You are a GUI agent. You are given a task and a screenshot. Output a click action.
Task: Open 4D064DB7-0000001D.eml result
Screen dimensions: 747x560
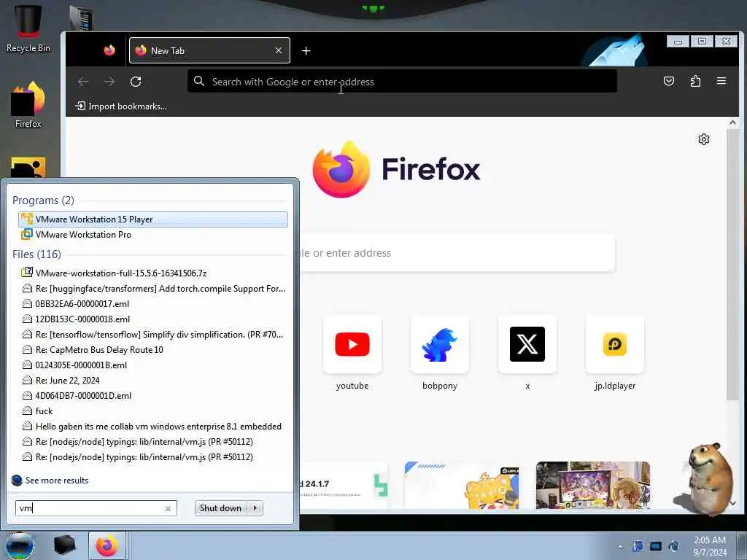pos(153,396)
